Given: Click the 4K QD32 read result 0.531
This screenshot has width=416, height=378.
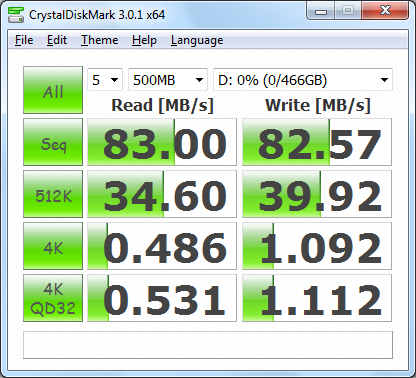Looking at the screenshot, I should (162, 298).
